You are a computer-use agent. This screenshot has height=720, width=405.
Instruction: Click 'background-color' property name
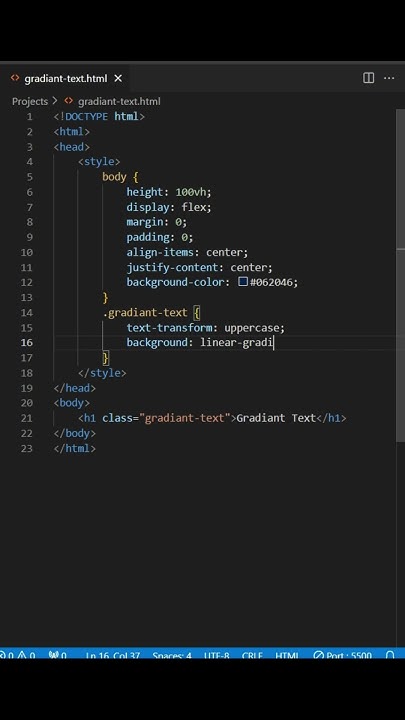(x=175, y=282)
